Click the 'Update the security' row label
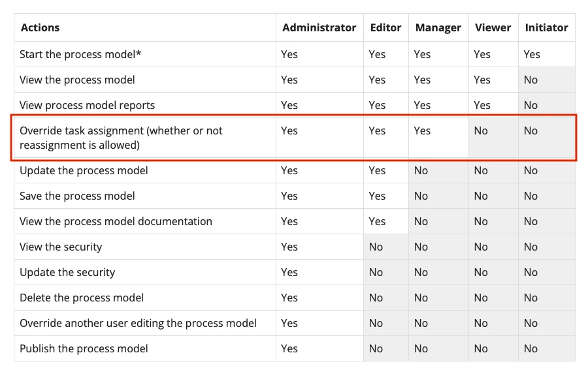588x368 pixels. [x=67, y=273]
